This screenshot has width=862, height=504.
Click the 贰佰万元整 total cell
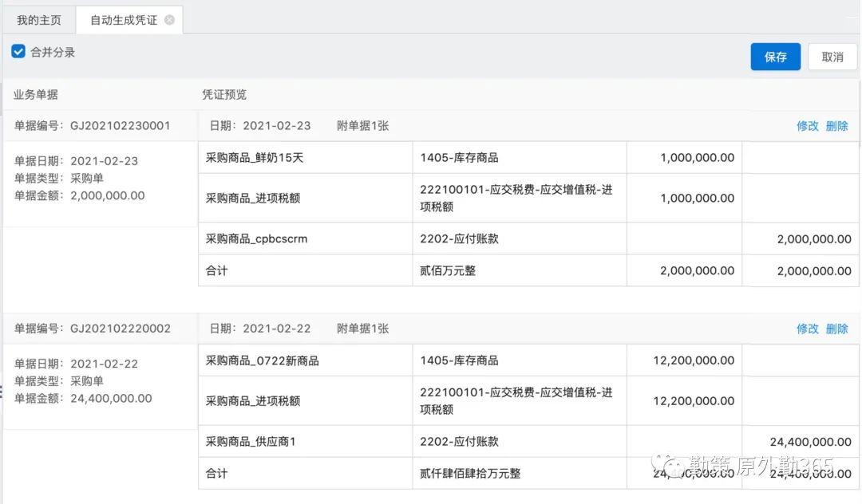pos(448,270)
